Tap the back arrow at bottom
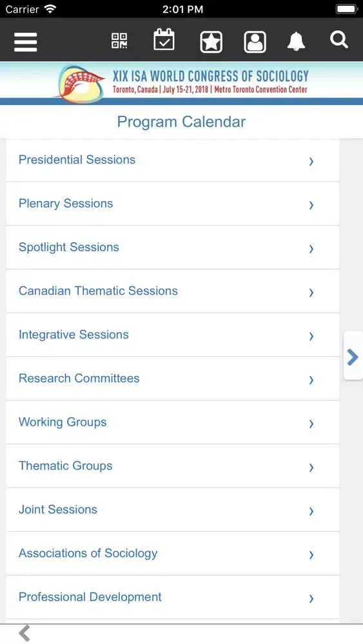The image size is (363, 644). click(25, 633)
